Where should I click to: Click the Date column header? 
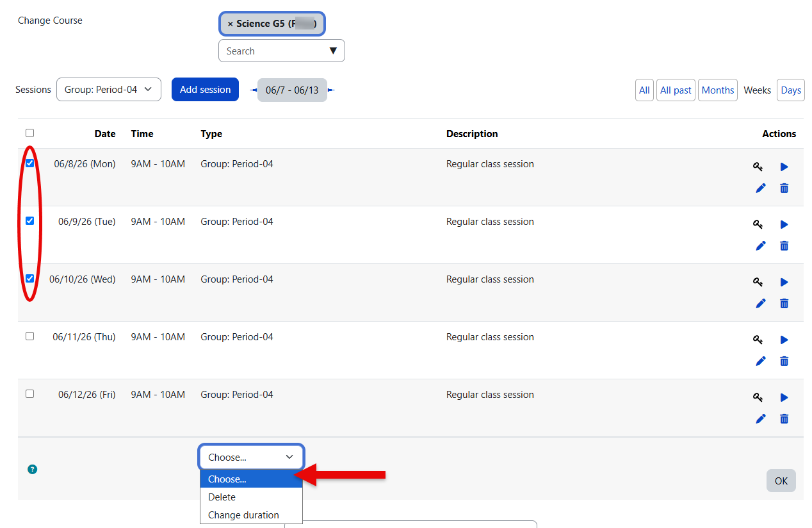[x=105, y=134]
